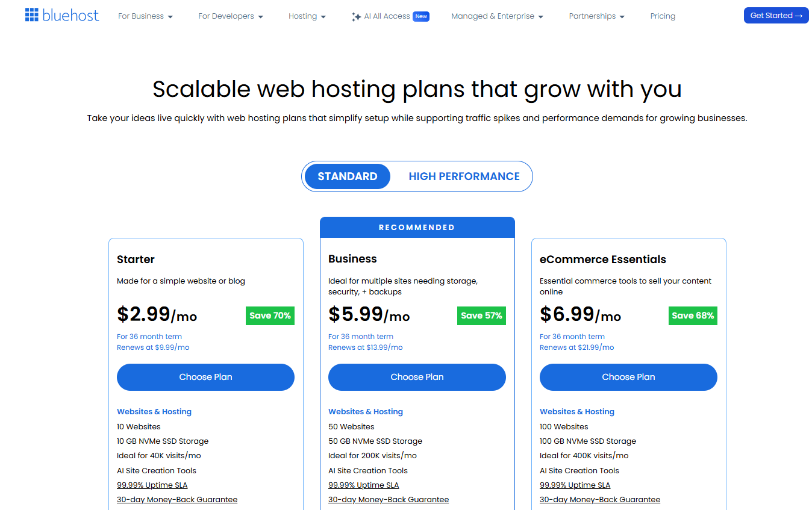The height and width of the screenshot is (510, 812).
Task: Click the $2.99/mo price
Action: pyautogui.click(x=157, y=314)
